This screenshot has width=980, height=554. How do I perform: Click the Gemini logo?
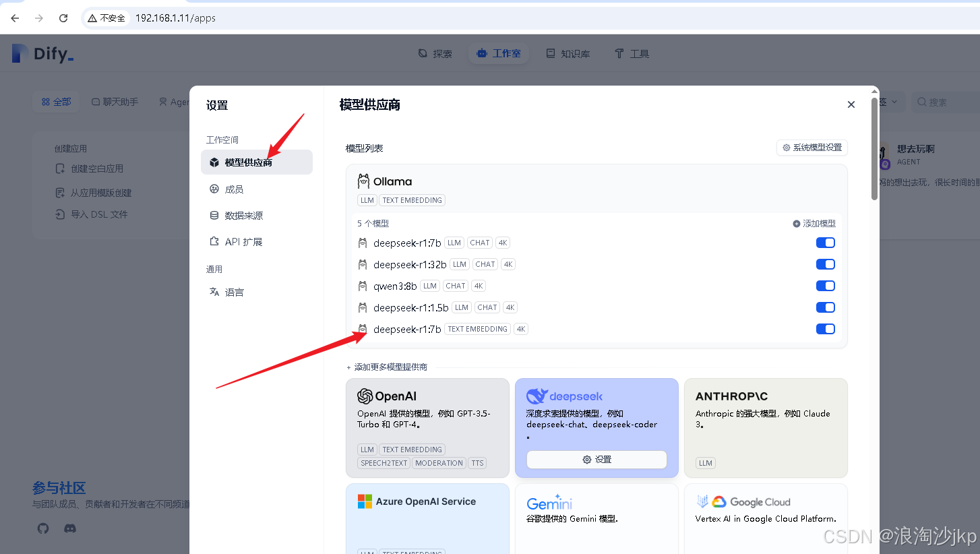click(549, 503)
